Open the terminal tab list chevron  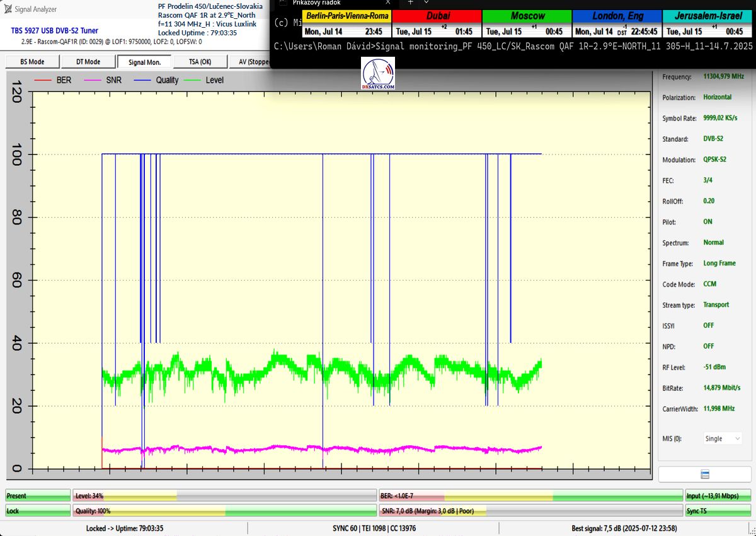(426, 3)
